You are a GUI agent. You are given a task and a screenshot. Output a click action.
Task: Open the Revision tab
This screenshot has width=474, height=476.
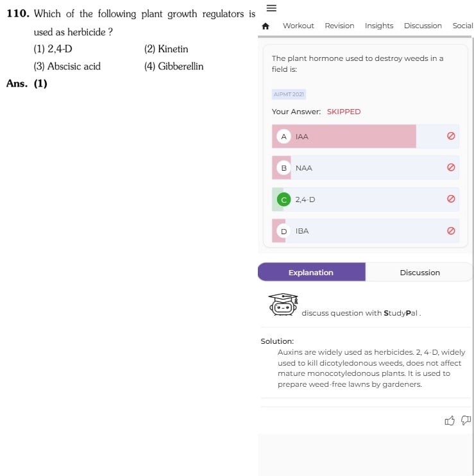339,26
